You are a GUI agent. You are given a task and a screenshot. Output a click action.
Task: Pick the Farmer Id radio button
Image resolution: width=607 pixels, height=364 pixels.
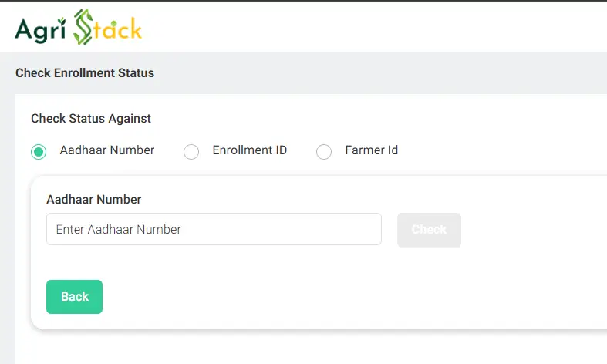(x=324, y=152)
